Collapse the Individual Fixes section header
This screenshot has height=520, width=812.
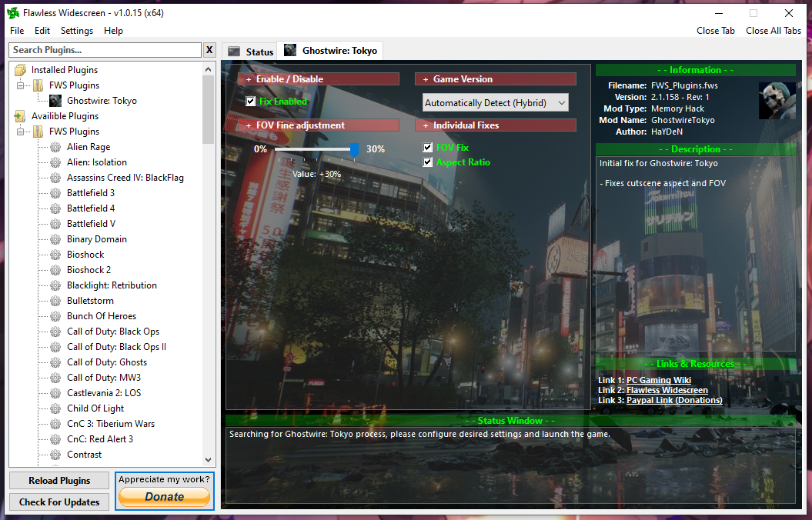(496, 125)
